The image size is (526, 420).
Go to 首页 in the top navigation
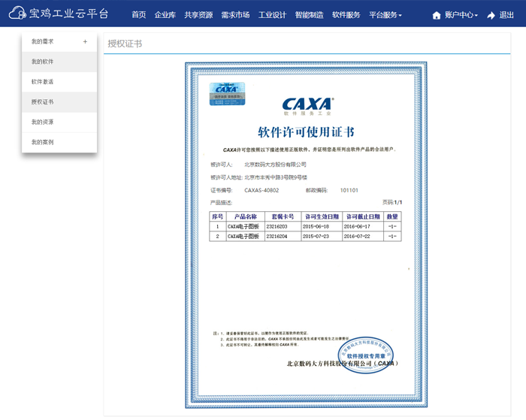click(138, 15)
